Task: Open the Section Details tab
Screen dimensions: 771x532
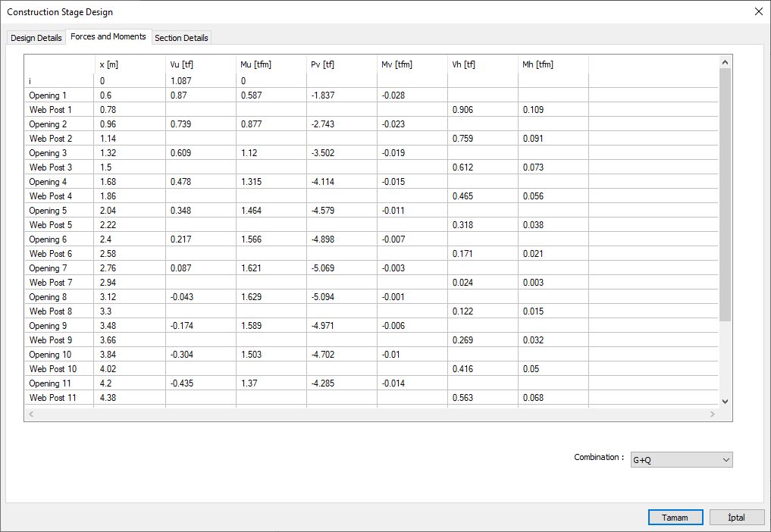Action: point(181,38)
